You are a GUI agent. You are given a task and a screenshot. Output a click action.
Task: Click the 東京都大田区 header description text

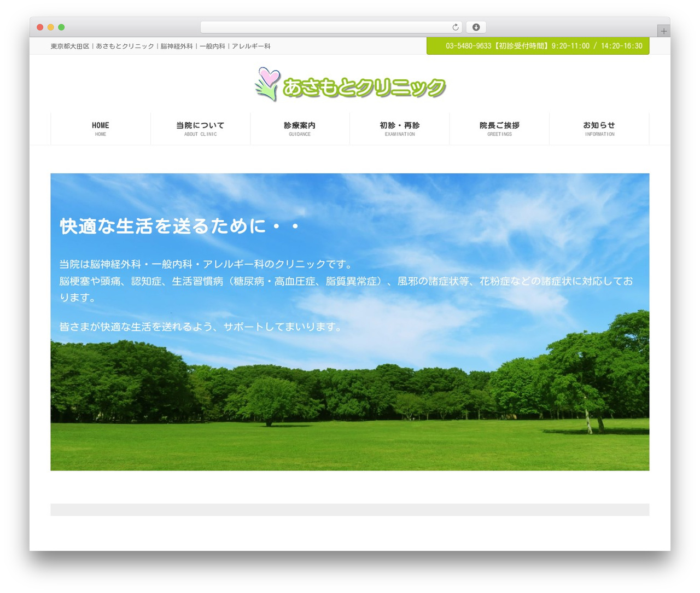(x=160, y=46)
